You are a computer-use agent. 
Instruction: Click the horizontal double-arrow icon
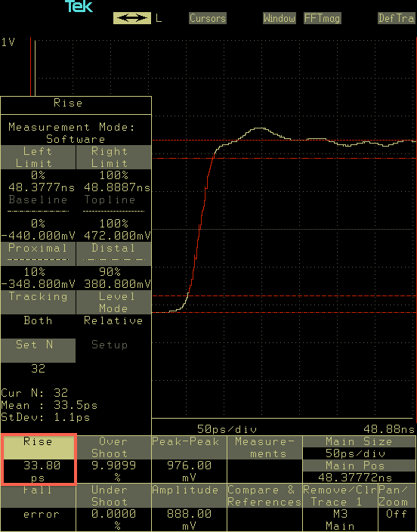[x=132, y=18]
